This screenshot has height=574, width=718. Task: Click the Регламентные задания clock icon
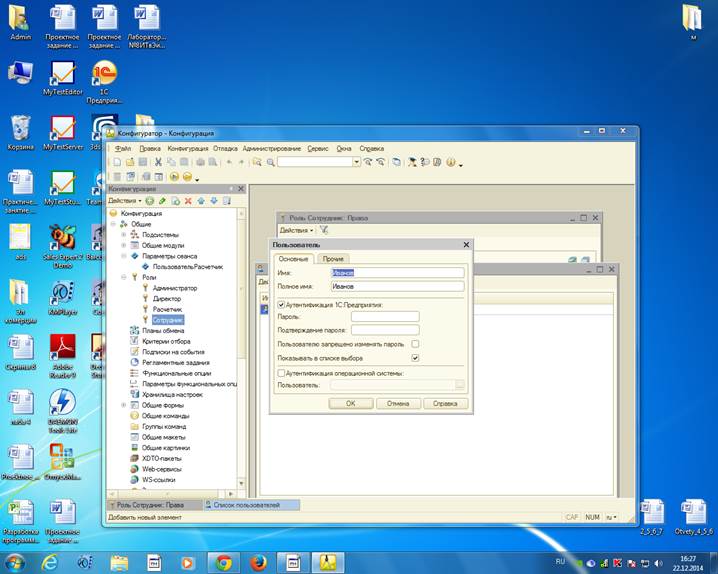click(x=134, y=363)
